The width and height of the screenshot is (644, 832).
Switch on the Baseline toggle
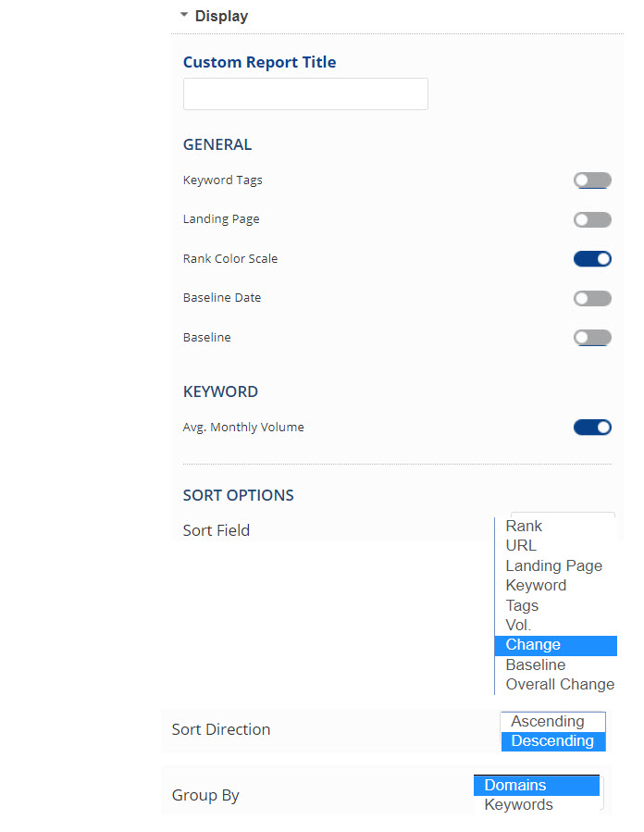[x=592, y=338]
